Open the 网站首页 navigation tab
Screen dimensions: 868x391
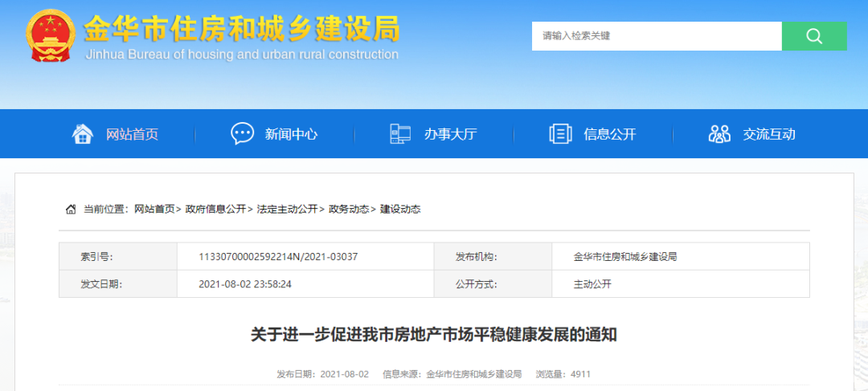click(x=132, y=134)
